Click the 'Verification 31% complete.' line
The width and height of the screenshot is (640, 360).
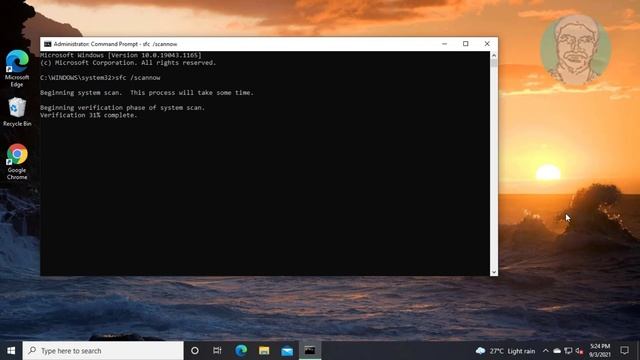click(89, 115)
